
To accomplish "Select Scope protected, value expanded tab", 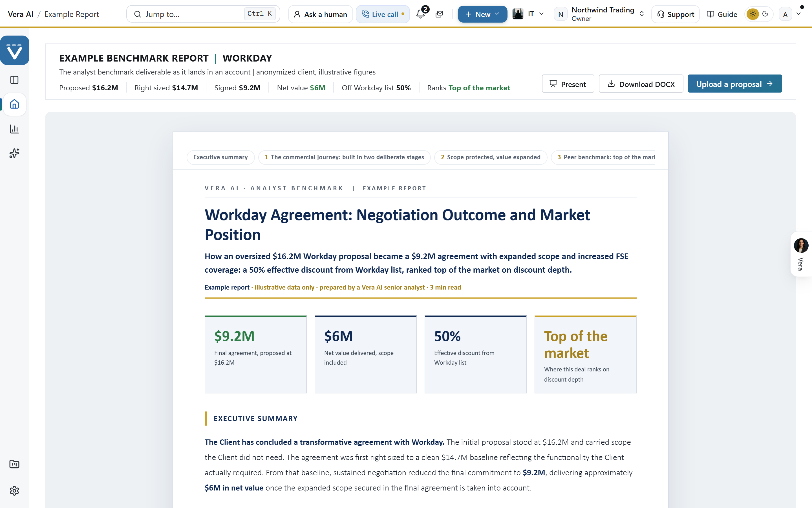I will click(491, 157).
